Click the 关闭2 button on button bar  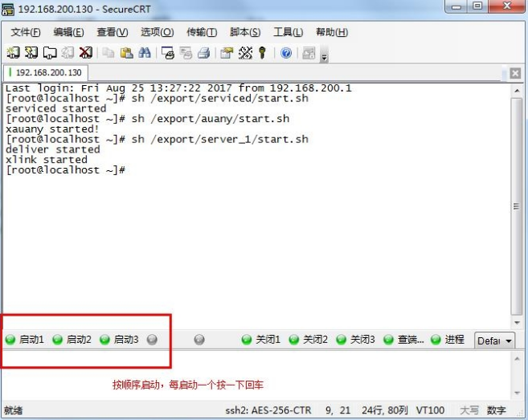[308, 340]
